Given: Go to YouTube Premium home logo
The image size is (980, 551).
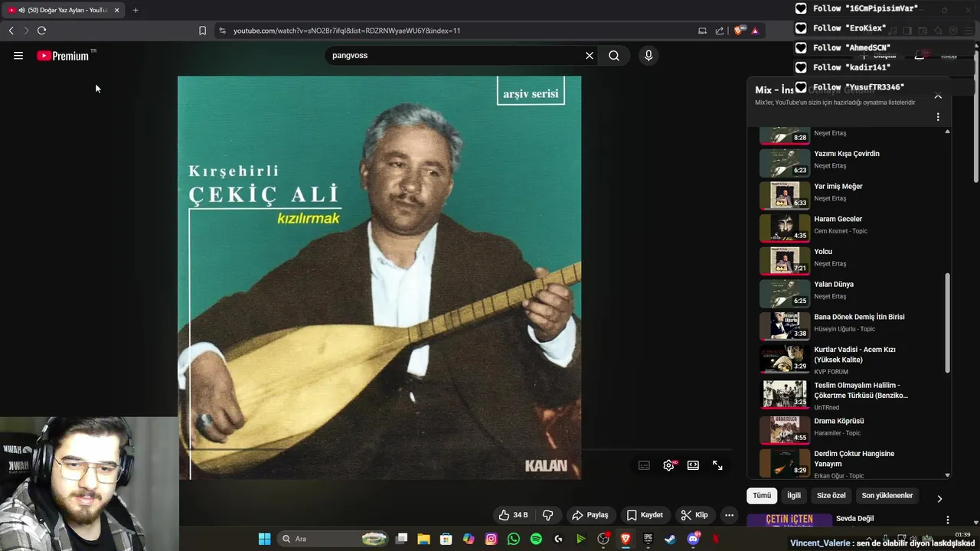Looking at the screenshot, I should pyautogui.click(x=63, y=56).
